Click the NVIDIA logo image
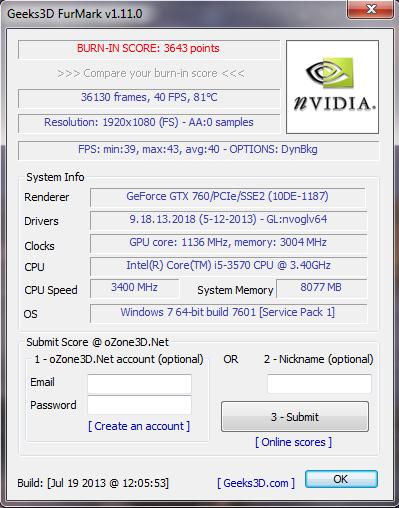This screenshot has height=508, width=399. (x=332, y=87)
